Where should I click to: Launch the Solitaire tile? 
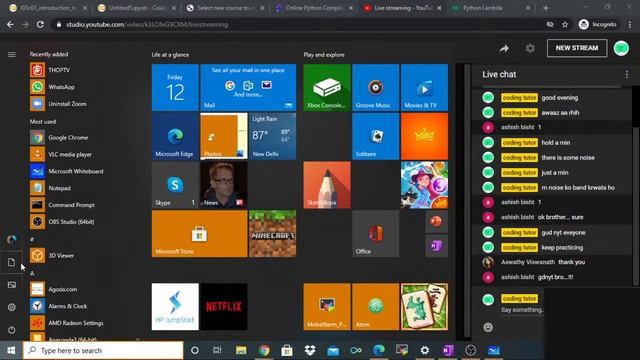click(376, 136)
